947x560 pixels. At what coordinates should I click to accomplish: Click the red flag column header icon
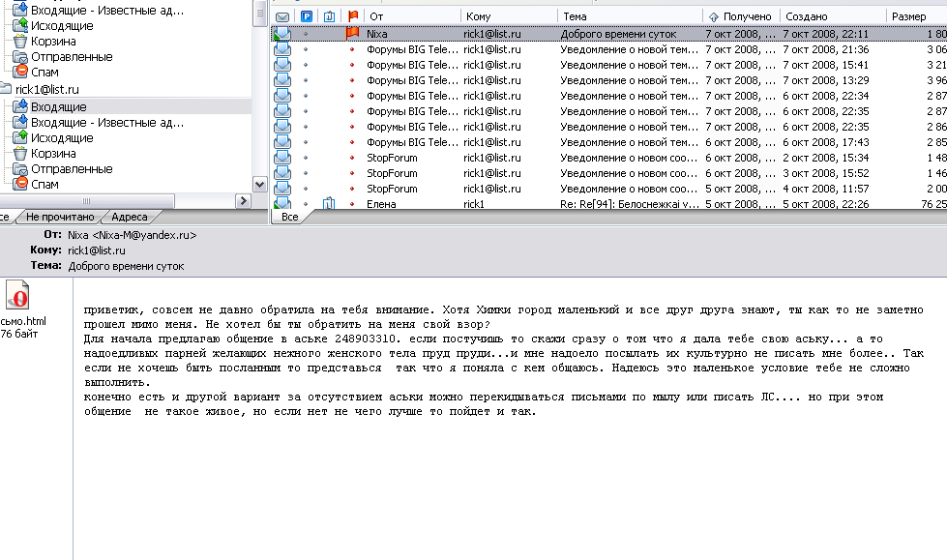coord(353,16)
